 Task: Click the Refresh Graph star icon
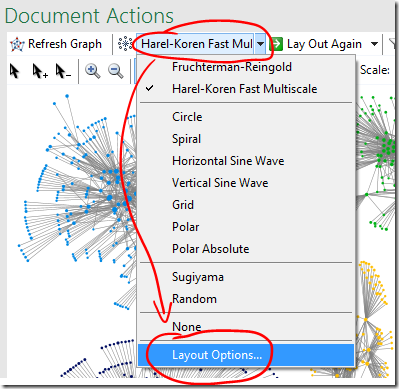point(17,44)
